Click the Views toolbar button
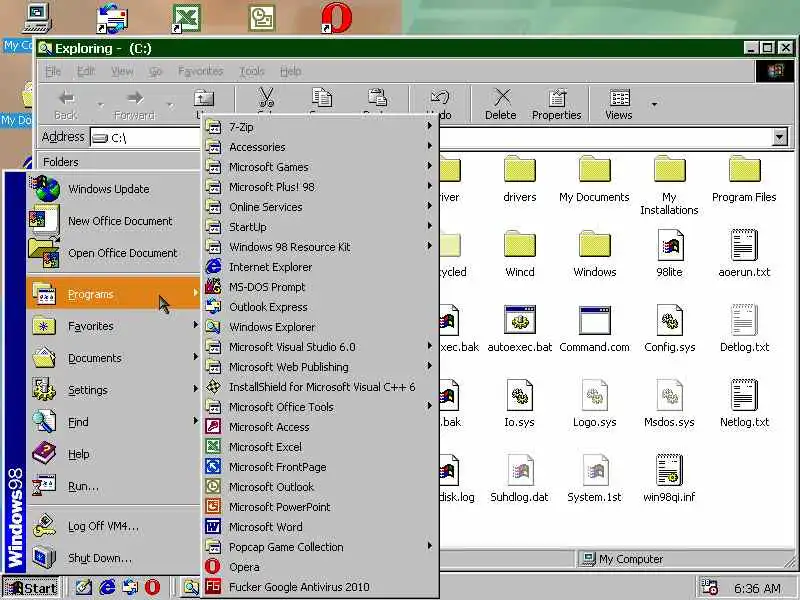The width and height of the screenshot is (800, 600). [619, 104]
